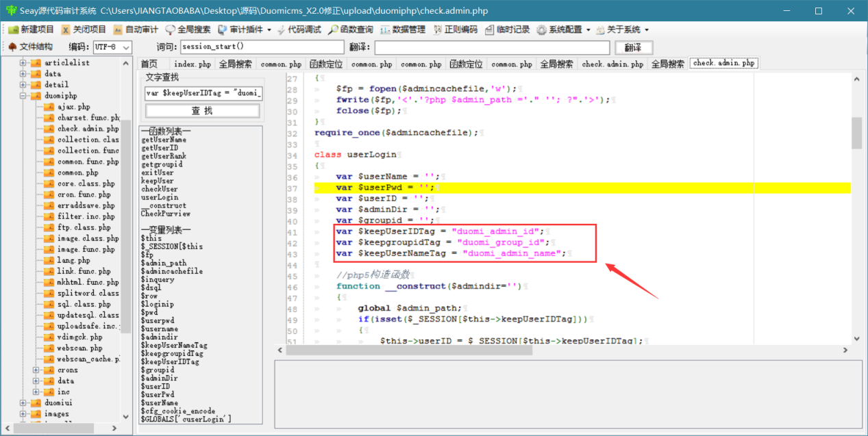This screenshot has width=868, height=436.
Task: Open the 正则编码 tool
Action: 456,29
